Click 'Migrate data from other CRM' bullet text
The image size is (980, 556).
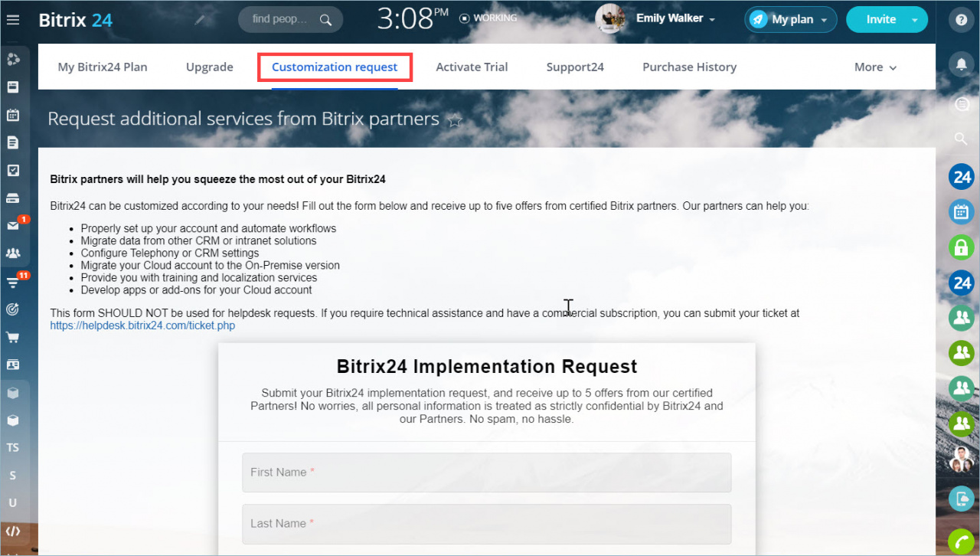coord(198,240)
